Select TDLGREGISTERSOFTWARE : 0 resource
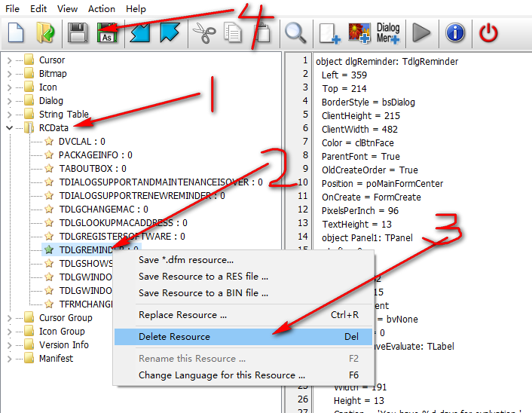 [122, 236]
